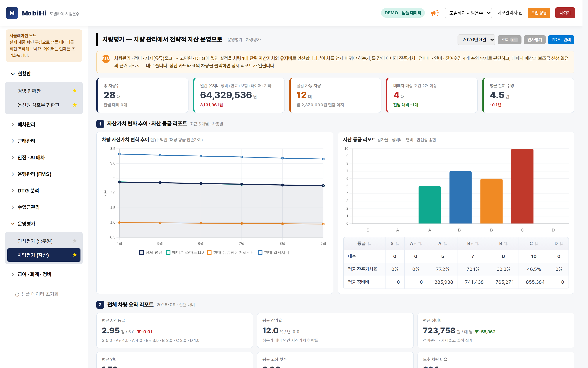Expand the 급여 · 회계 · 정비 group
Screen dimensions: 588x368
pyautogui.click(x=44, y=274)
